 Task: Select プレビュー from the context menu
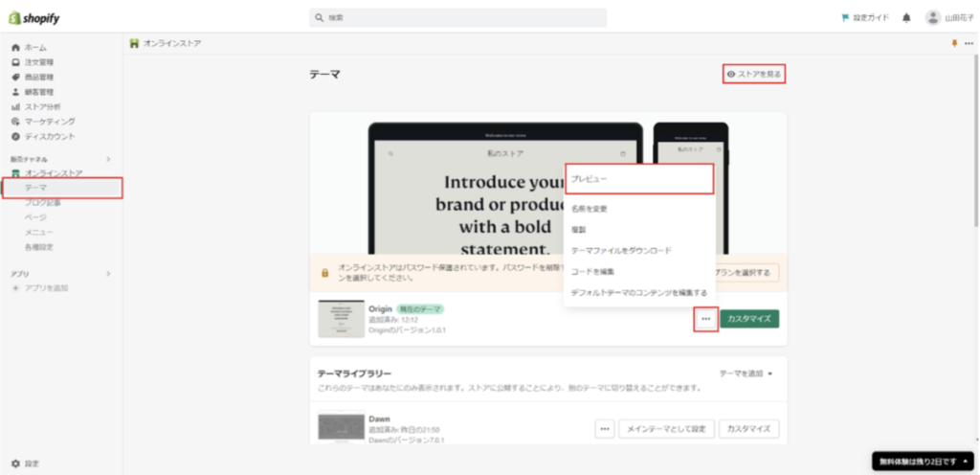[638, 179]
